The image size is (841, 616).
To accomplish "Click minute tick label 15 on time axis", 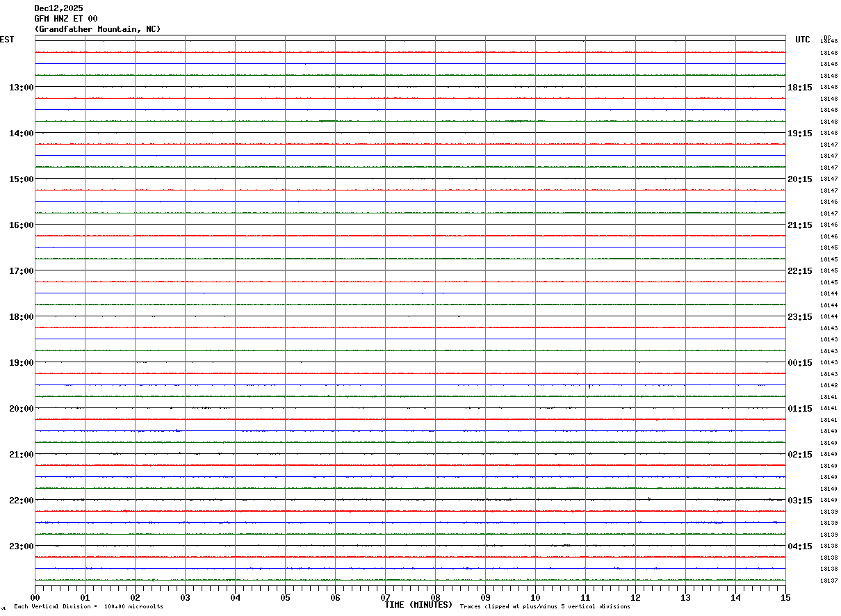I will coord(785,598).
